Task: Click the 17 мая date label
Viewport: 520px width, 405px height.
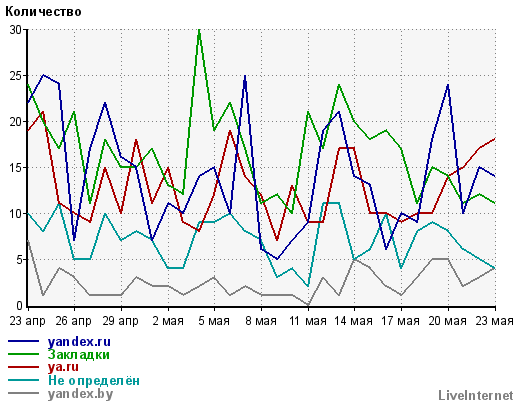Action: coord(400,321)
